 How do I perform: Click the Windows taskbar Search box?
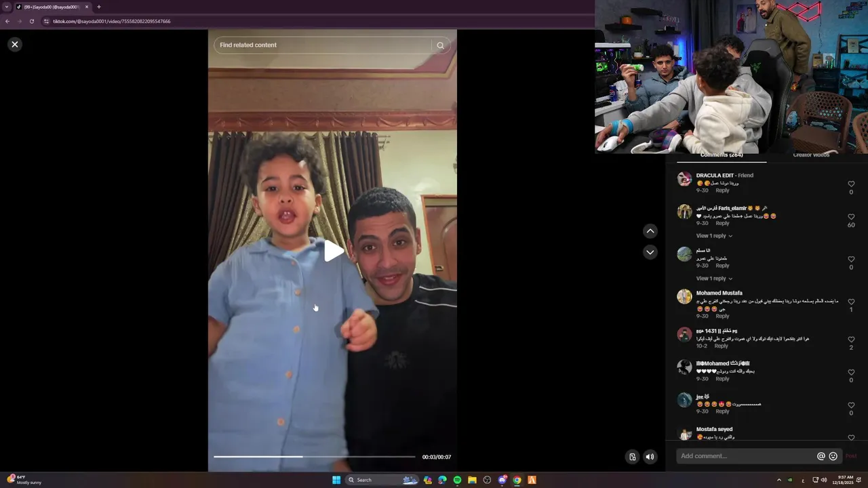[382, 480]
